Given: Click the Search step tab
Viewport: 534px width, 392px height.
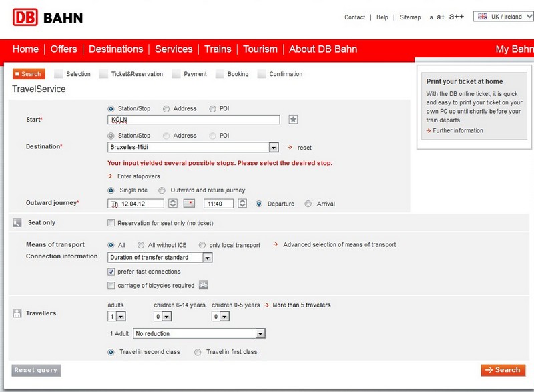Looking at the screenshot, I should pyautogui.click(x=29, y=74).
